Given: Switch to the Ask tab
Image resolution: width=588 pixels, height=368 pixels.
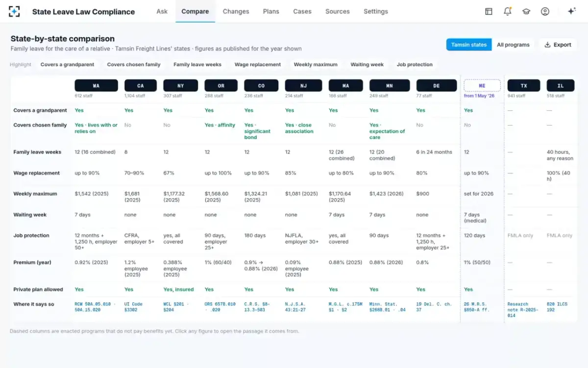Looking at the screenshot, I should pyautogui.click(x=162, y=11).
